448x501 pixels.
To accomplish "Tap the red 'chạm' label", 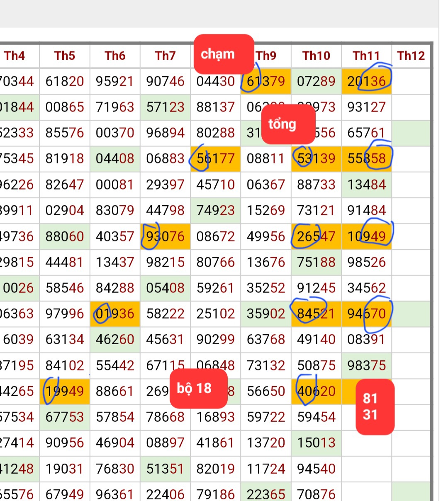I will [x=224, y=54].
